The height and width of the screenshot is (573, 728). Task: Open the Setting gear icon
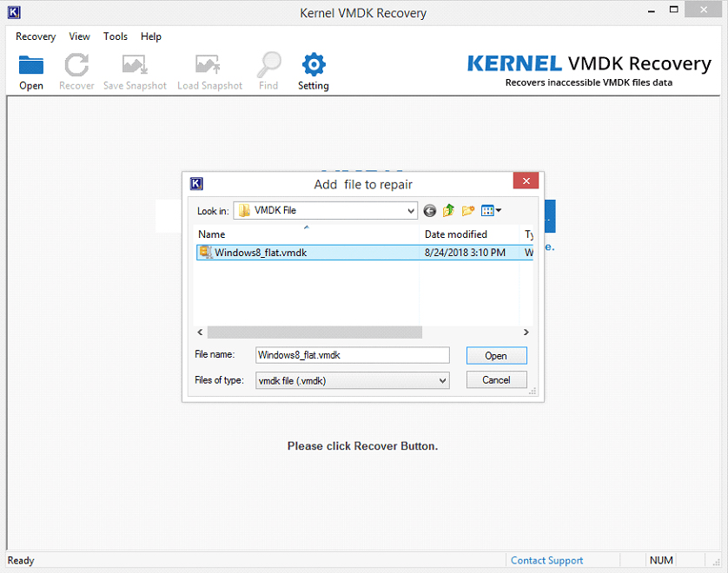tap(314, 64)
